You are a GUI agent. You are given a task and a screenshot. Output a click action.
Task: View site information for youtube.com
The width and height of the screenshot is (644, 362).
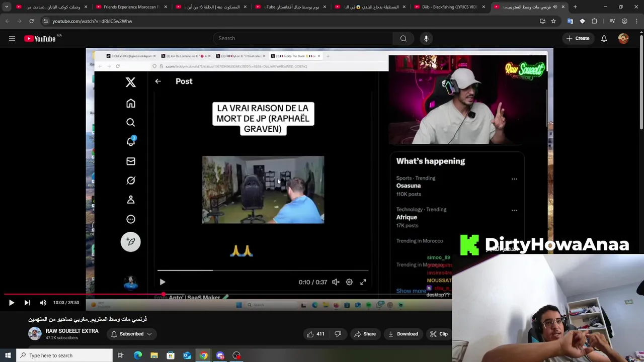tap(46, 21)
